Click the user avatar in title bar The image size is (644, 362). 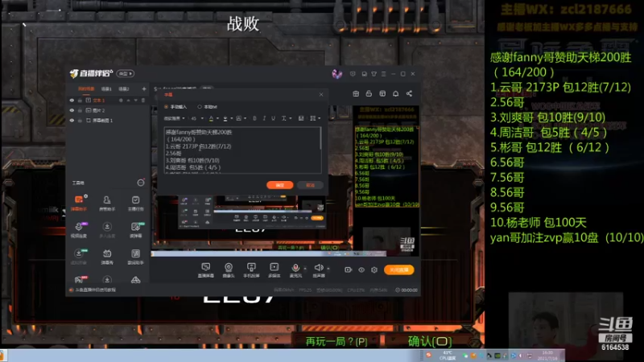(336, 74)
